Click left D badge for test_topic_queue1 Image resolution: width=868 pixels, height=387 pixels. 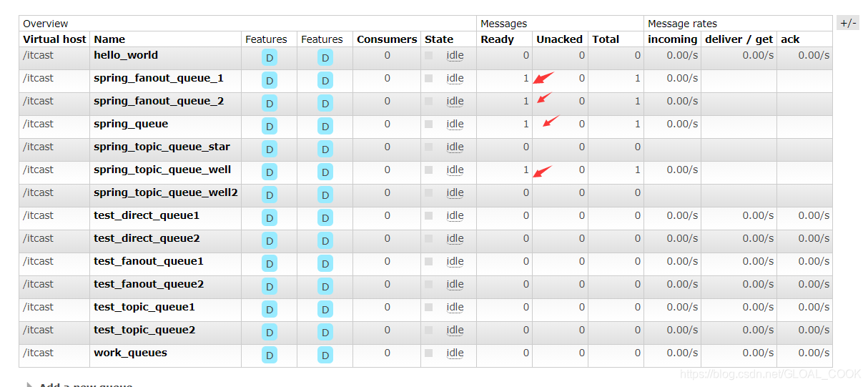click(270, 310)
